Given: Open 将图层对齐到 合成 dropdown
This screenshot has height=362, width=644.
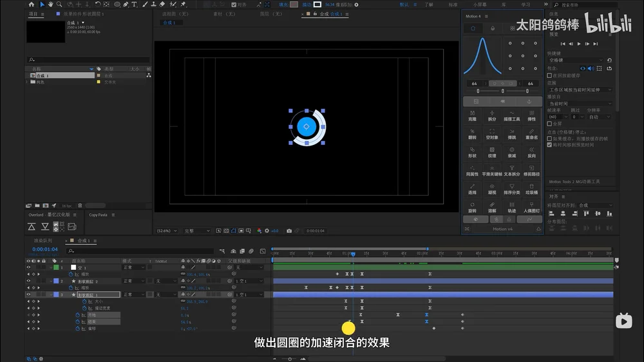Looking at the screenshot, I should coord(596,205).
